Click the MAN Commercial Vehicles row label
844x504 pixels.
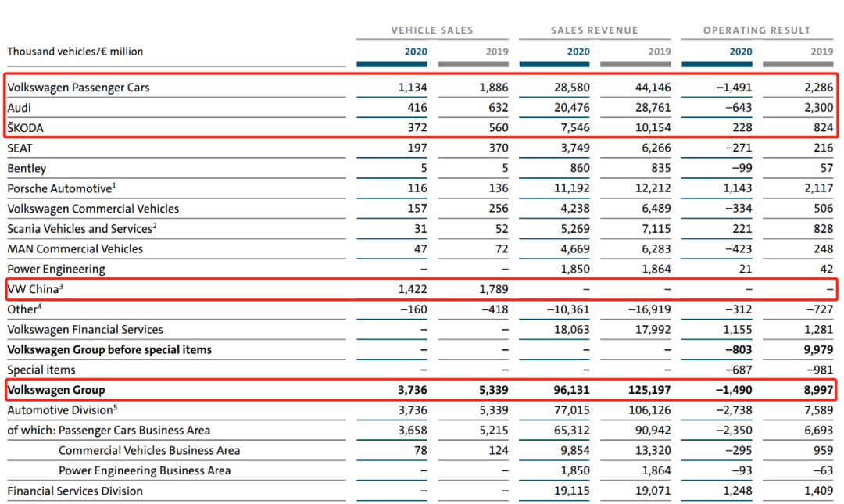click(x=75, y=248)
